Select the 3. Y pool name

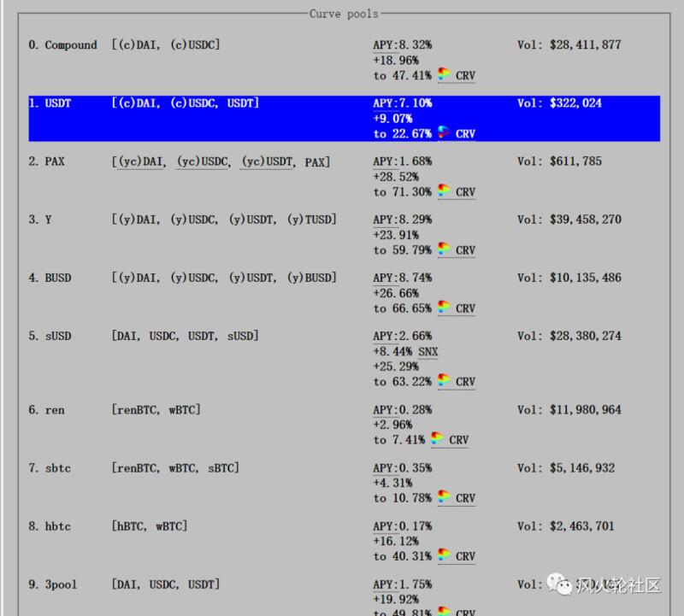(40, 220)
